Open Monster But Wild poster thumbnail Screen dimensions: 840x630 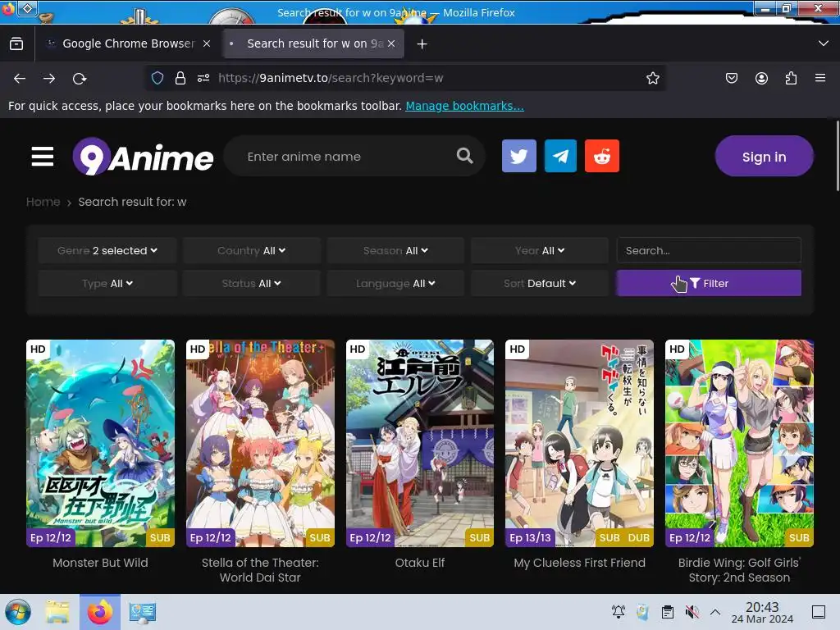pyautogui.click(x=100, y=443)
